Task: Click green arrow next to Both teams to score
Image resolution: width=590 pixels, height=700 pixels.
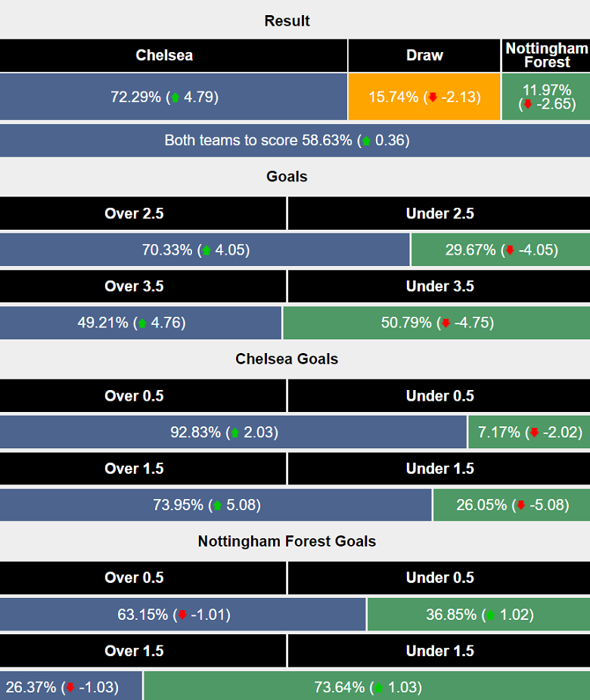Action: (367, 141)
